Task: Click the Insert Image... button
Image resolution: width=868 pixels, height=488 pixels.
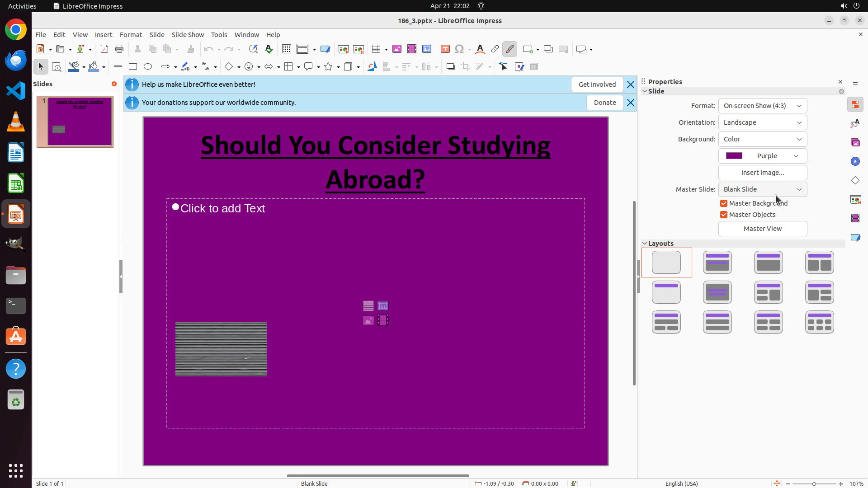Action: [762, 173]
